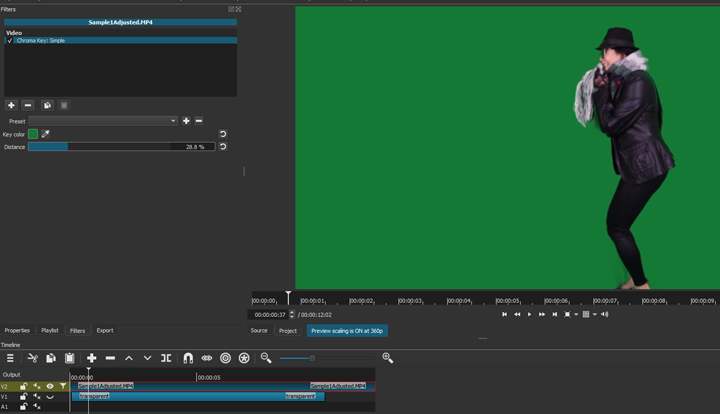
Task: Remove the selected filter with minus button
Action: pyautogui.click(x=28, y=105)
